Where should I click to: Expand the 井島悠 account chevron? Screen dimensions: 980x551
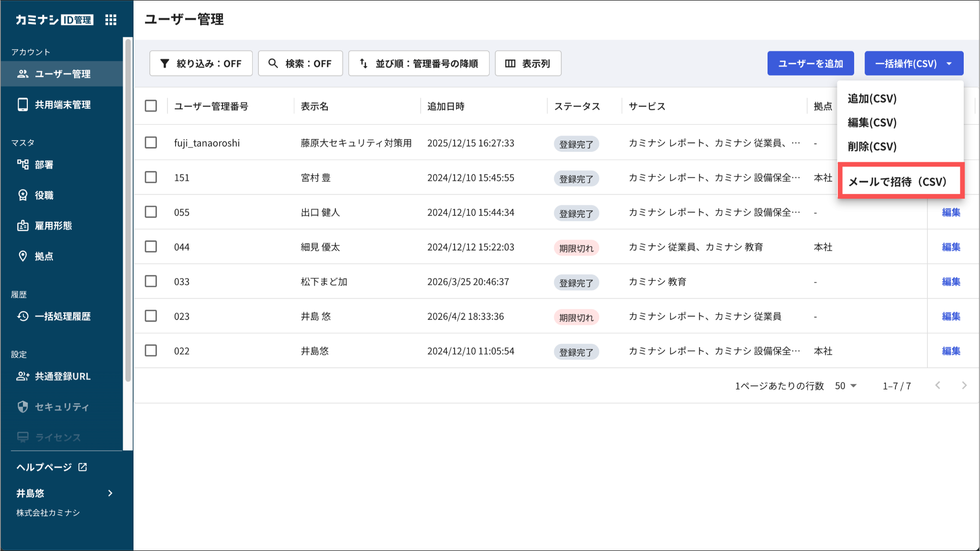[111, 493]
